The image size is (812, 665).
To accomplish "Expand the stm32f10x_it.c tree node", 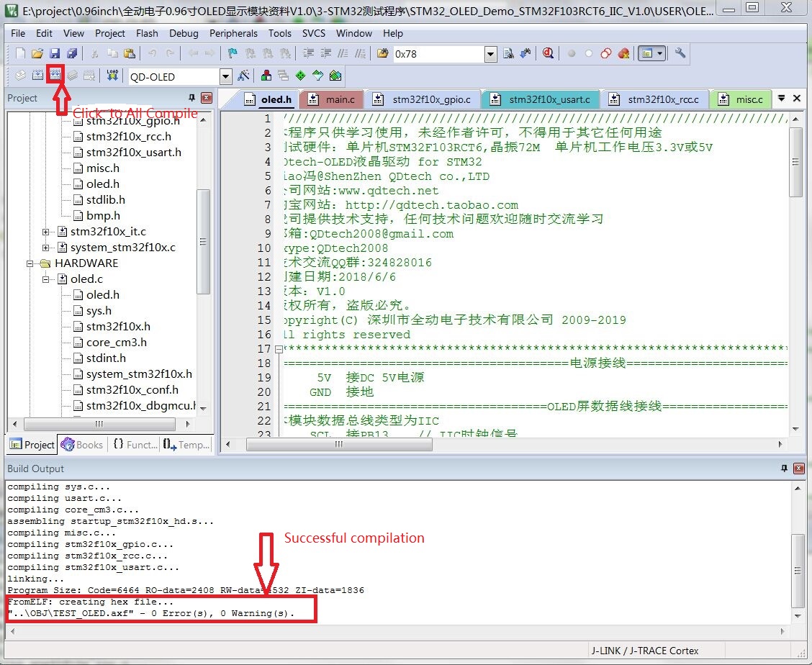I will click(46, 232).
